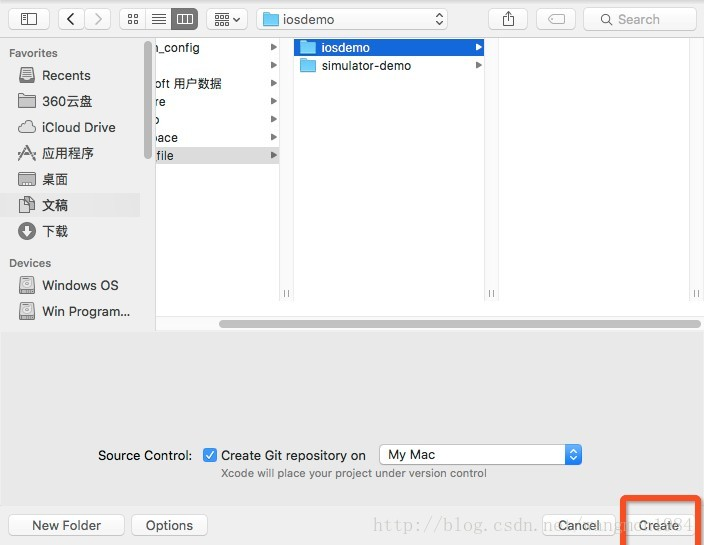Select the simulator-demo folder row
This screenshot has width=704, height=545.
(389, 66)
